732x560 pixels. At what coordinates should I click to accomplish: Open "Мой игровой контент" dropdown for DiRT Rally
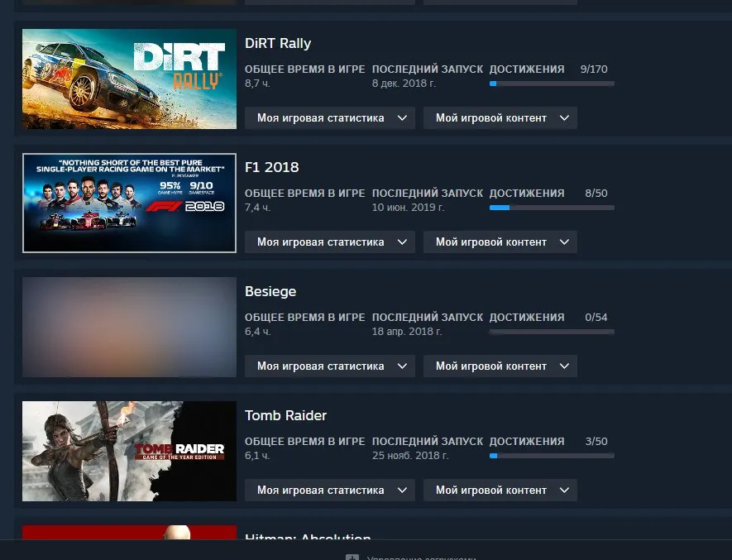pyautogui.click(x=500, y=117)
